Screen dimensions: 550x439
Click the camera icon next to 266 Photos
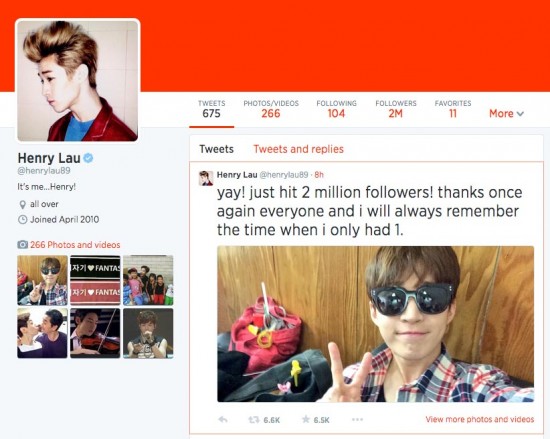[22, 244]
